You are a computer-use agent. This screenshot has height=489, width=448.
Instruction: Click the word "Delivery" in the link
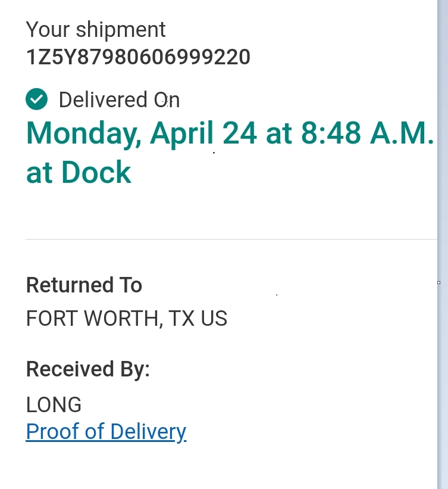(x=148, y=431)
